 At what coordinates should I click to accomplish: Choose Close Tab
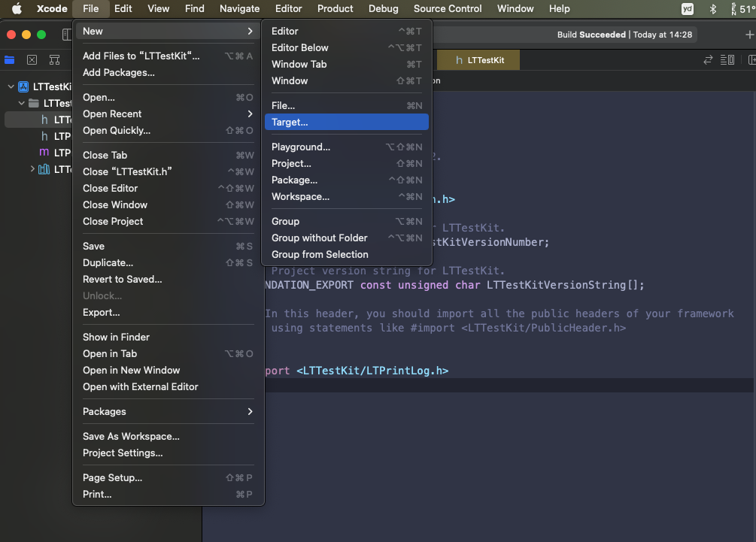tap(168, 155)
